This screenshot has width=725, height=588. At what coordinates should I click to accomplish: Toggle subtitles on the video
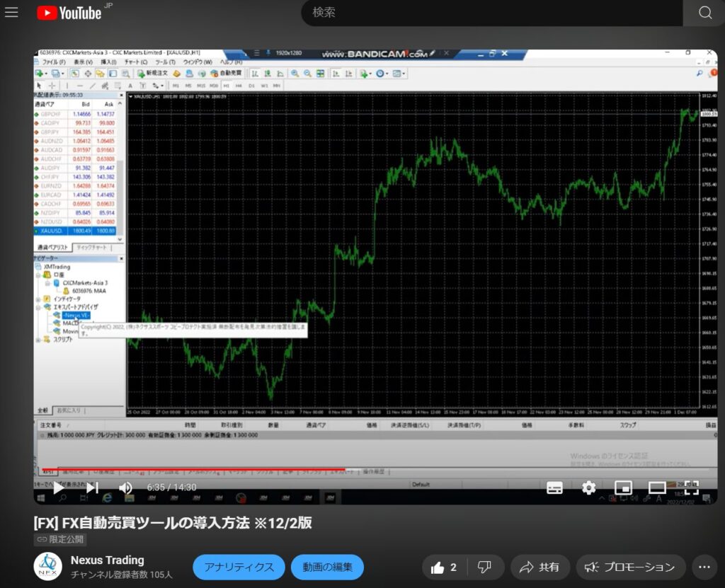555,488
